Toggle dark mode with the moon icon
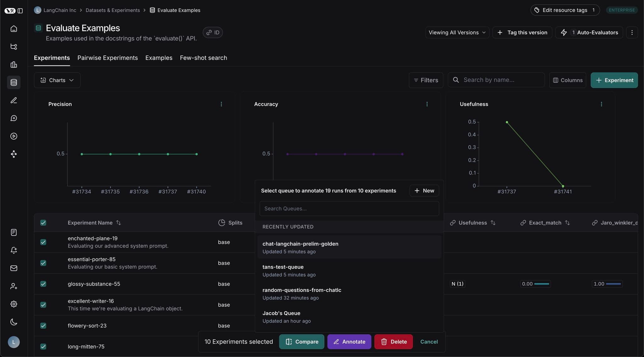This screenshot has width=644, height=357. (x=14, y=322)
